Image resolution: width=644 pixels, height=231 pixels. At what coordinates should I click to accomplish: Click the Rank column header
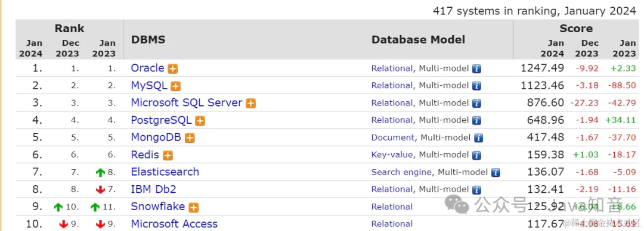pos(69,29)
